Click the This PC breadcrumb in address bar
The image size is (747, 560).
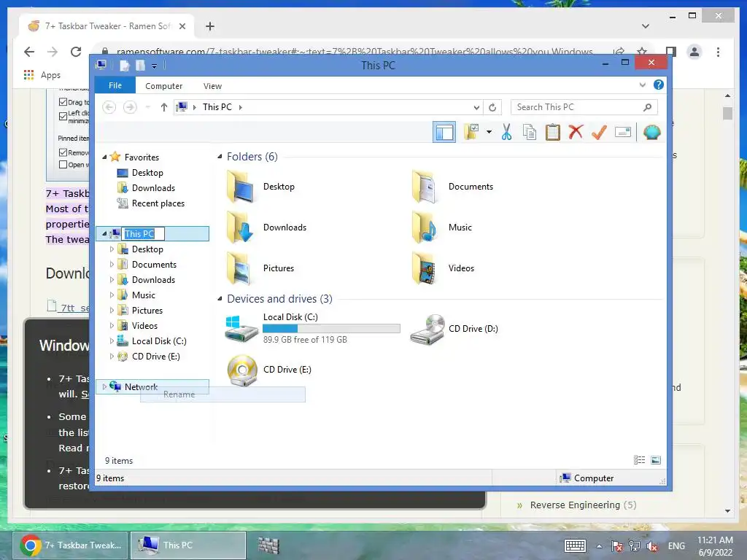217,107
